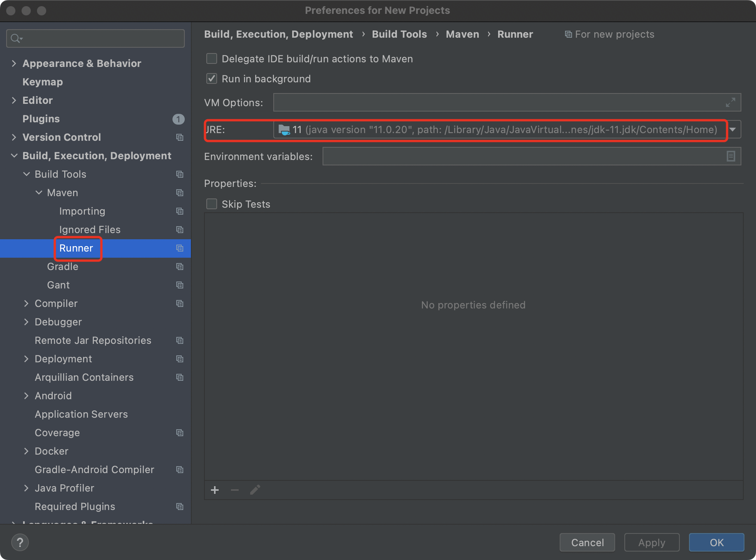Image resolution: width=756 pixels, height=560 pixels.
Task: Select Importing under Maven
Action: point(82,211)
